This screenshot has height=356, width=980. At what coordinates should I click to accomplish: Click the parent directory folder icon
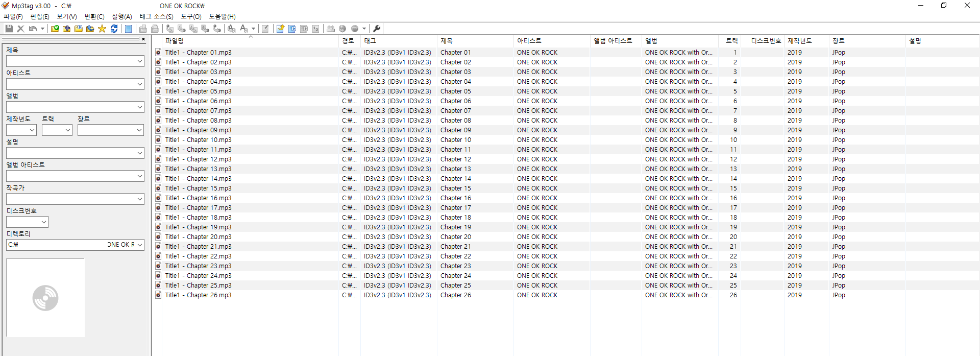[x=90, y=29]
